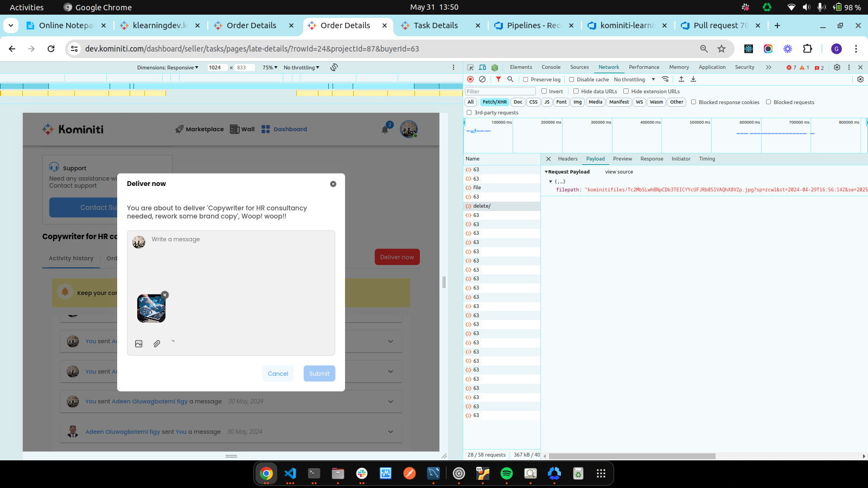The height and width of the screenshot is (488, 868).
Task: Remove the attached image thumbnail
Action: pyautogui.click(x=165, y=295)
